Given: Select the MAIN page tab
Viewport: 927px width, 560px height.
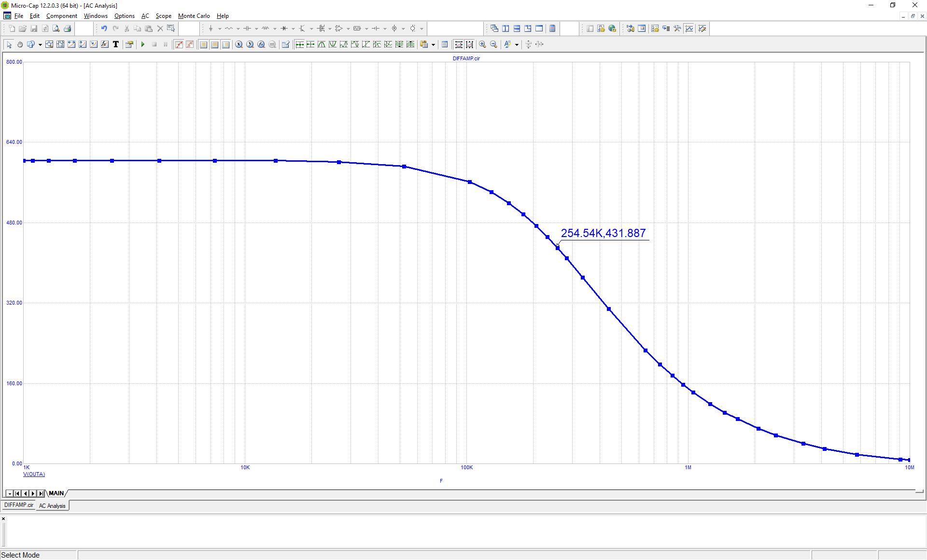Looking at the screenshot, I should pyautogui.click(x=56, y=493).
